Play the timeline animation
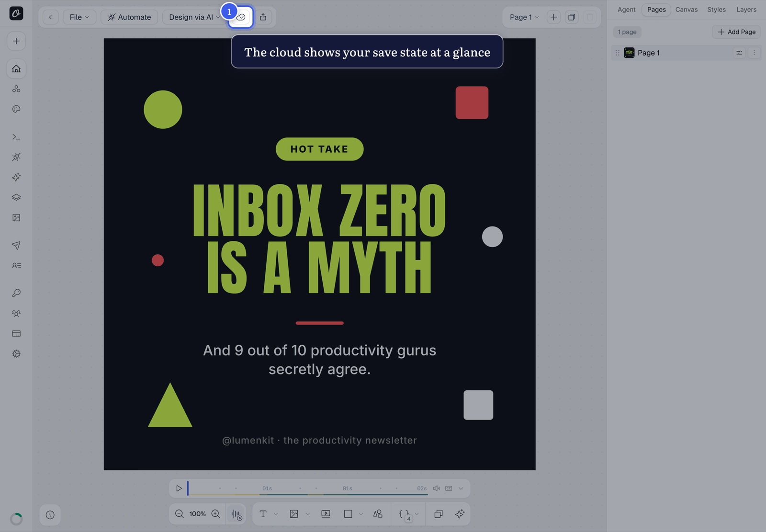Image resolution: width=766 pixels, height=532 pixels. click(179, 488)
